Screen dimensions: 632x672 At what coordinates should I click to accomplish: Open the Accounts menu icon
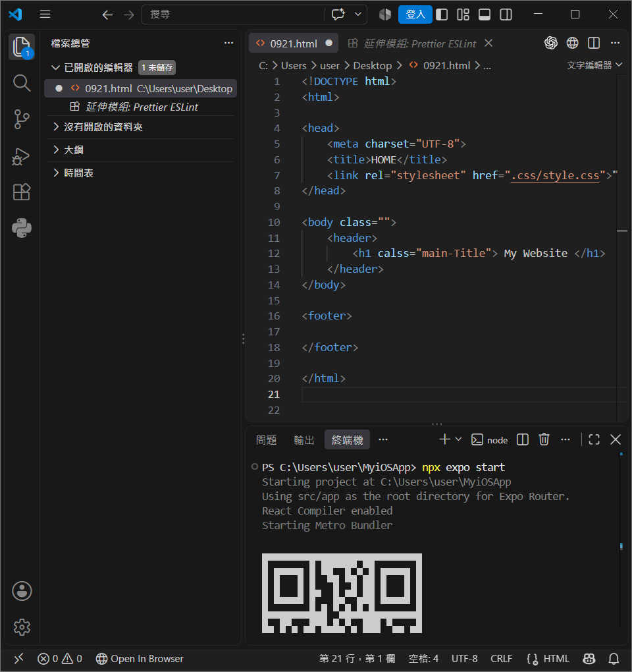(x=22, y=591)
